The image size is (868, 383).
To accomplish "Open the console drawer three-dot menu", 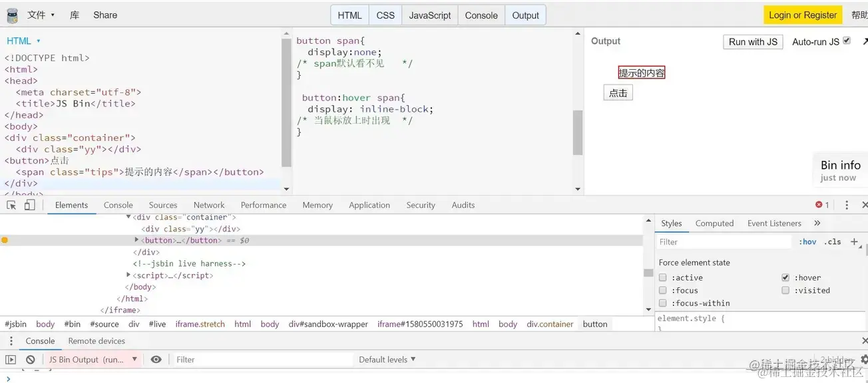I will point(11,341).
